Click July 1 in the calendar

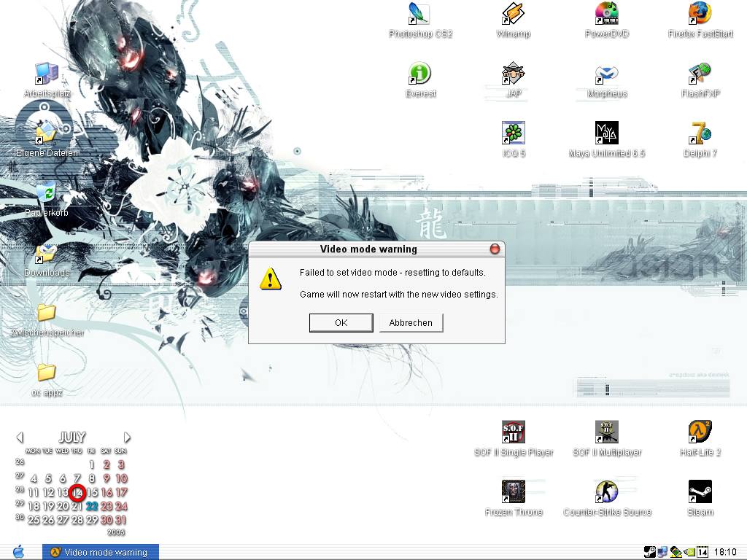[x=91, y=464]
